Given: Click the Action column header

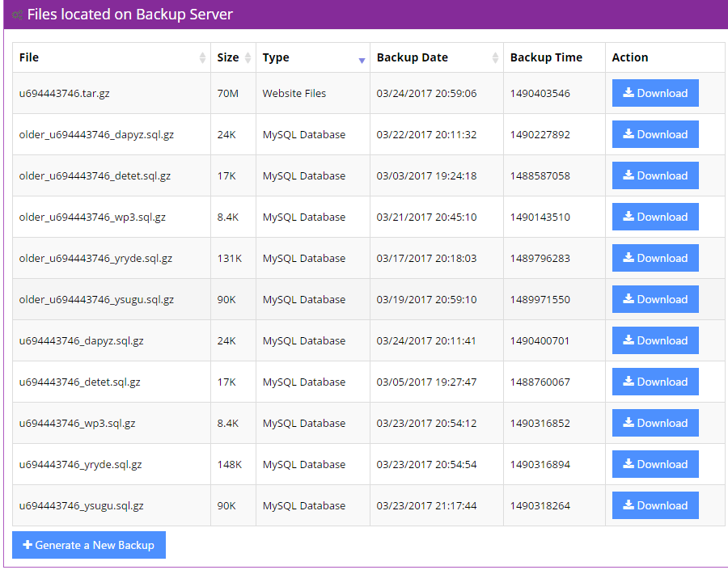Looking at the screenshot, I should [x=630, y=57].
